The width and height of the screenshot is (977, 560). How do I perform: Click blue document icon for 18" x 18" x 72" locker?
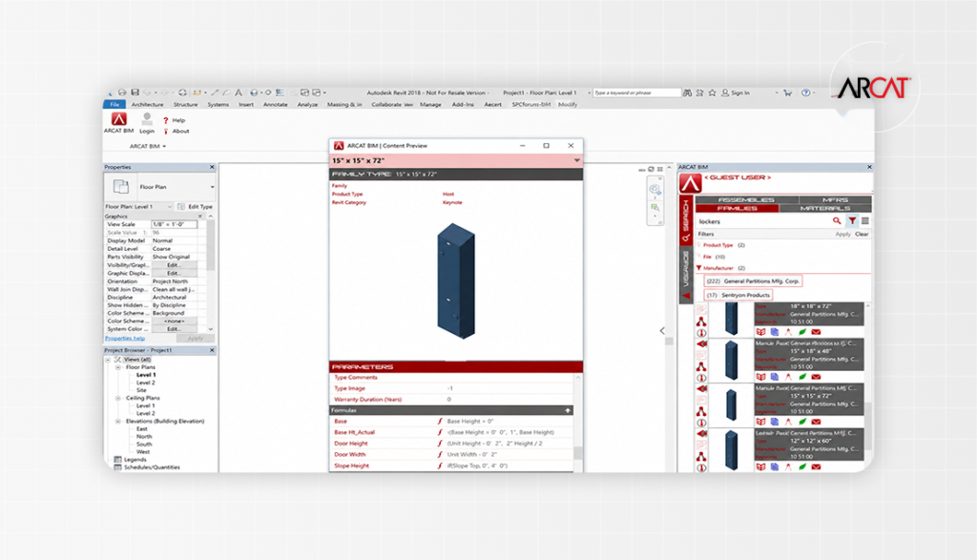(x=775, y=332)
